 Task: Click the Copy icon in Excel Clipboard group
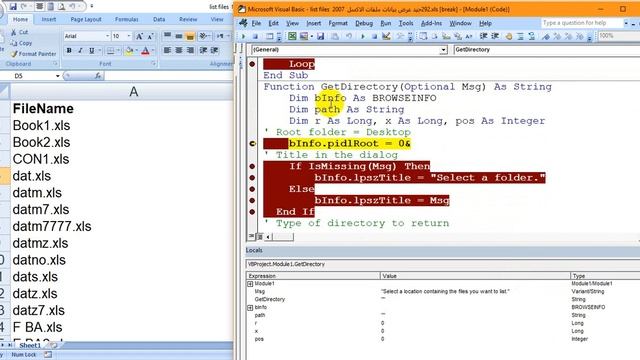(14, 43)
